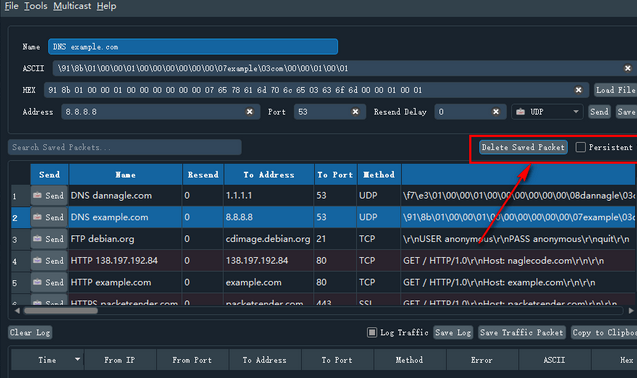The image size is (637, 378).
Task: Click the Error log column header
Action: pos(482,360)
